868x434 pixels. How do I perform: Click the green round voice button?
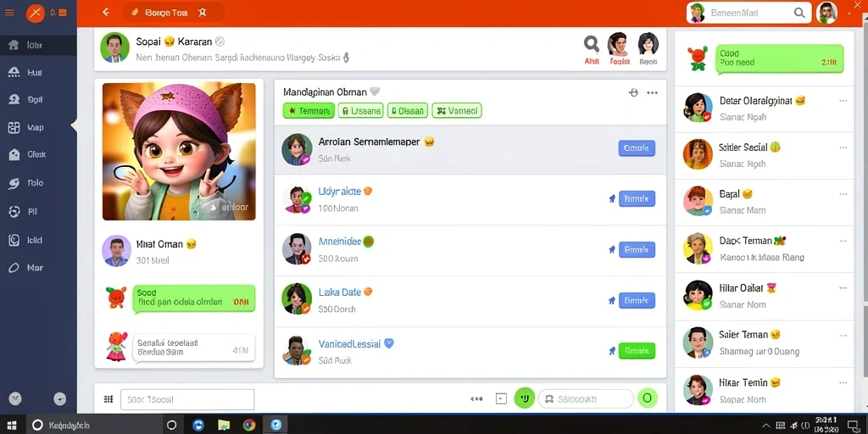(x=524, y=398)
